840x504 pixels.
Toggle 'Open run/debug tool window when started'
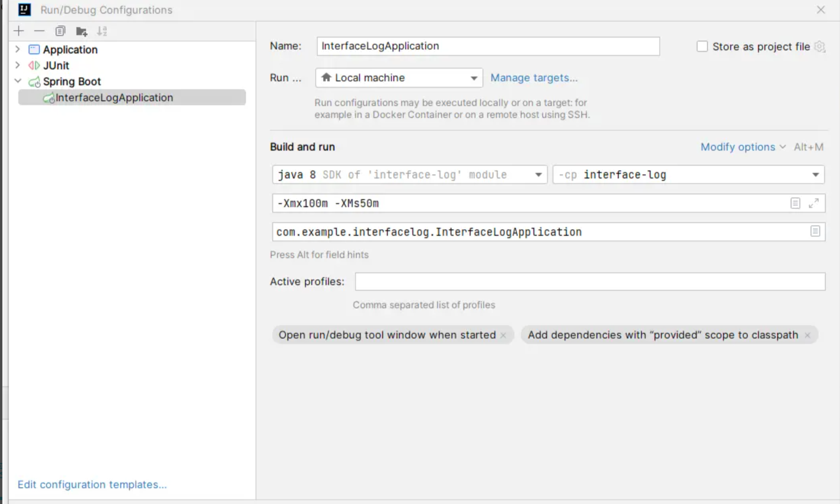pos(503,335)
